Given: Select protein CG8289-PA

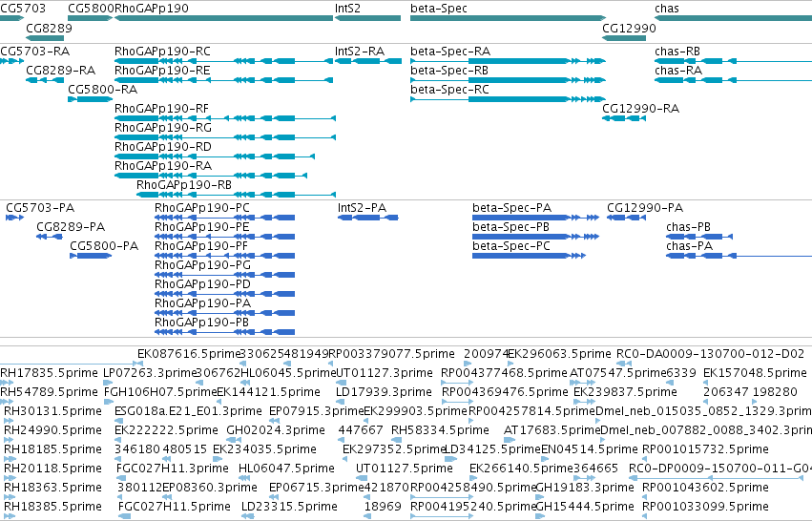Looking at the screenshot, I should coord(71,227).
